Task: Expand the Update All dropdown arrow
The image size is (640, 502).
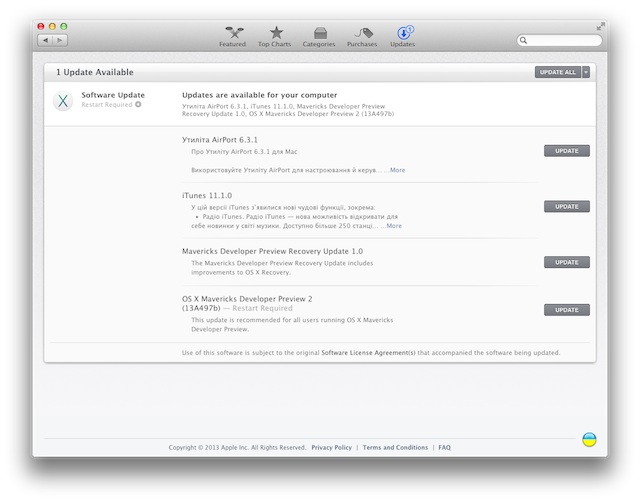Action: [x=586, y=72]
